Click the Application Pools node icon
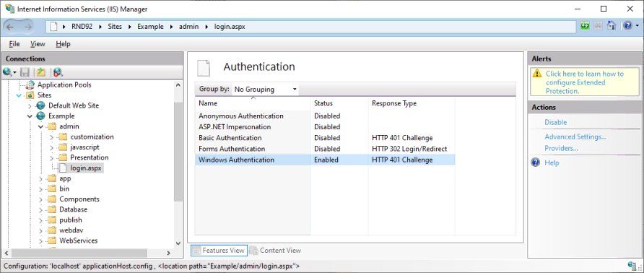This screenshot has height=273, width=644. coord(30,85)
